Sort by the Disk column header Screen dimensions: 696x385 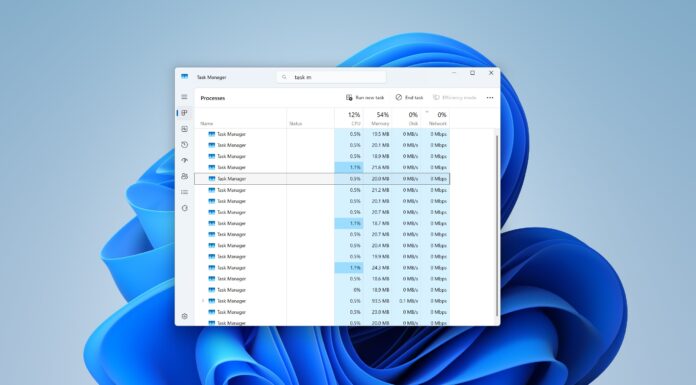407,118
